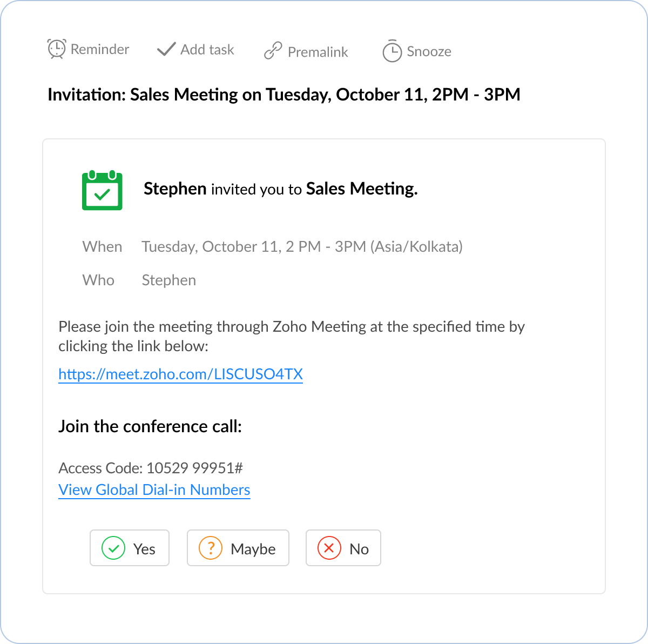The width and height of the screenshot is (648, 644).
Task: Click the chain link icon beside Premalink
Action: [273, 51]
